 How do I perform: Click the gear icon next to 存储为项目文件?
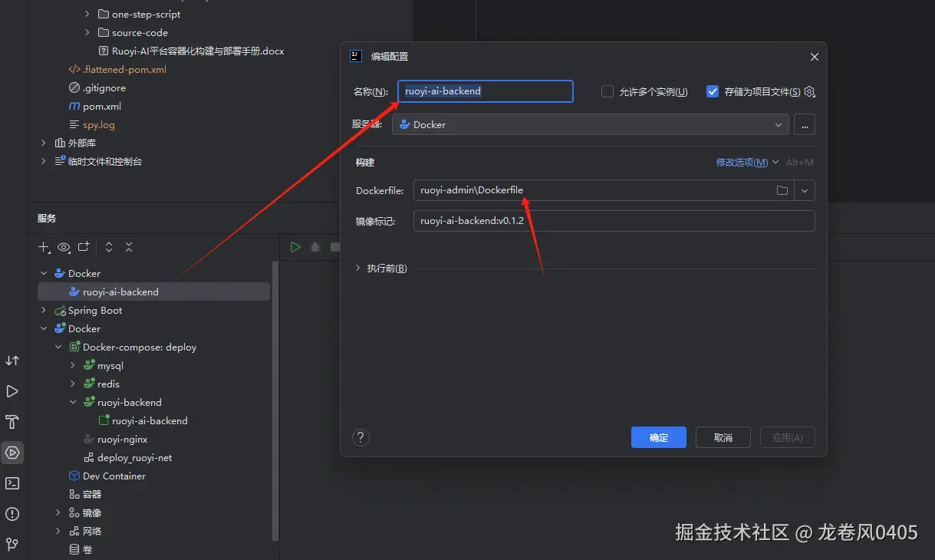[x=809, y=92]
